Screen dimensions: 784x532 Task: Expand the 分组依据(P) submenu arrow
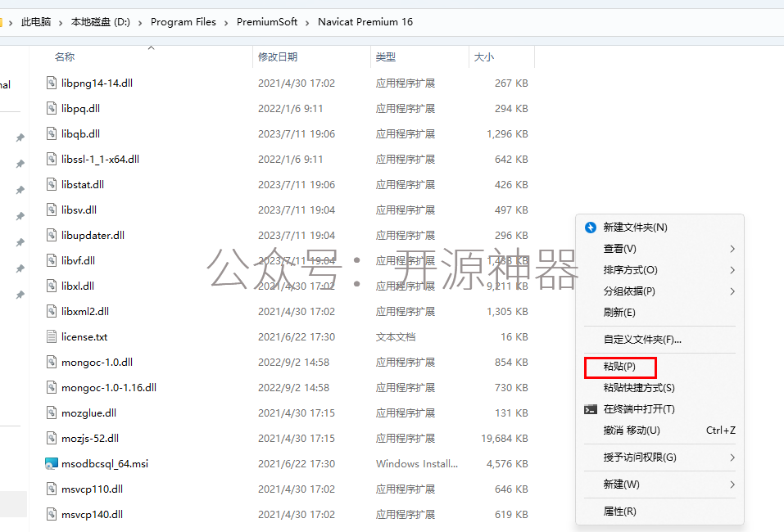[x=732, y=291]
